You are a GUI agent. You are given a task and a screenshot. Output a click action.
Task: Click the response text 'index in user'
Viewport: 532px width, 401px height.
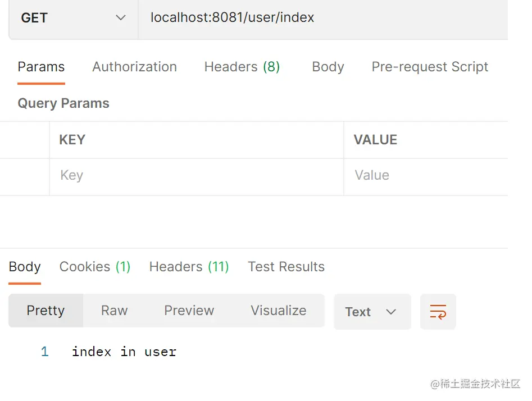[x=124, y=352]
